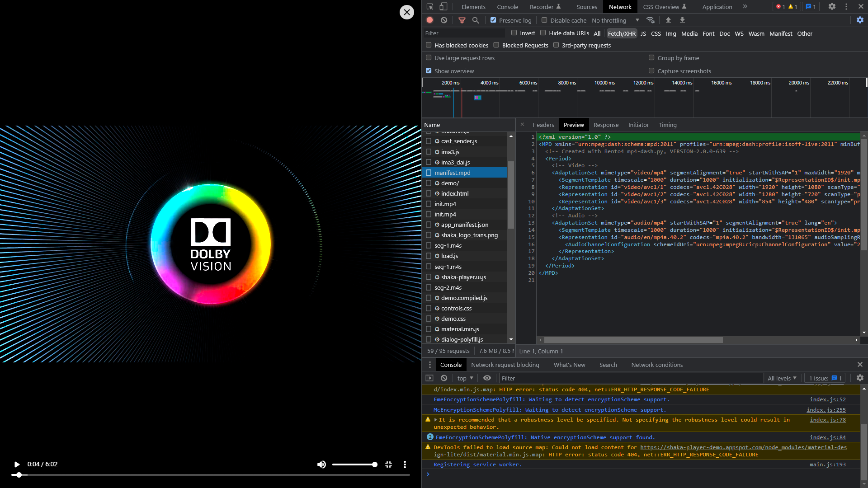Open the All levels log dropdown
The height and width of the screenshot is (488, 868).
tap(782, 378)
